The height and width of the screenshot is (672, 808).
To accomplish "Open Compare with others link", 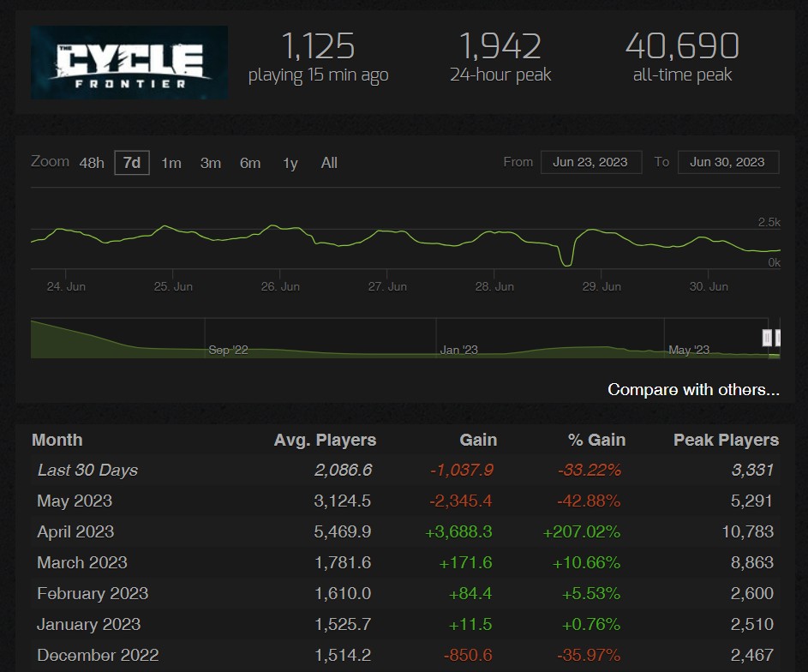I will pos(693,390).
